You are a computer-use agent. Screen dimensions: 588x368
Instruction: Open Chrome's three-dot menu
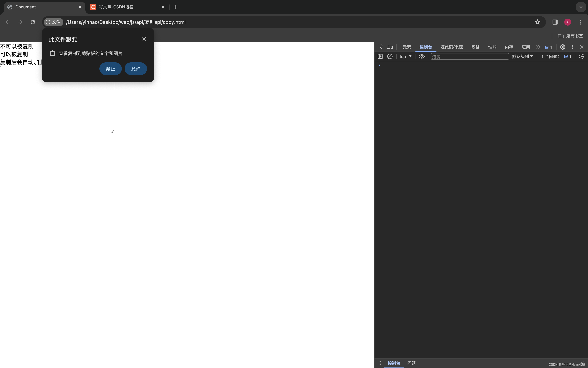580,22
